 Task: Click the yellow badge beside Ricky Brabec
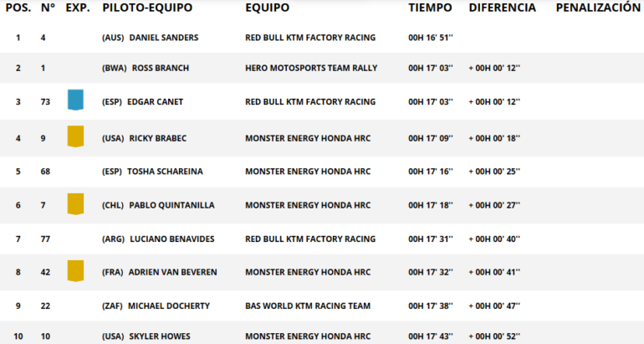(x=75, y=136)
